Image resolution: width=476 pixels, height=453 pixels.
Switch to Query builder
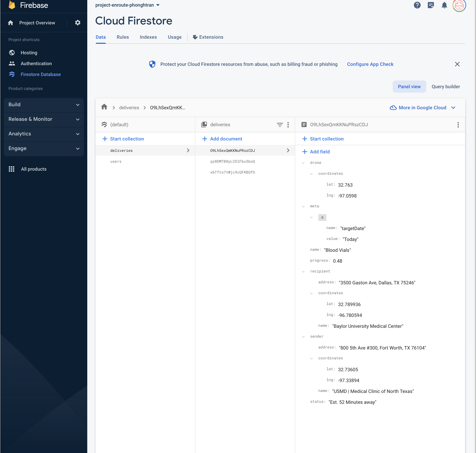pyautogui.click(x=446, y=87)
